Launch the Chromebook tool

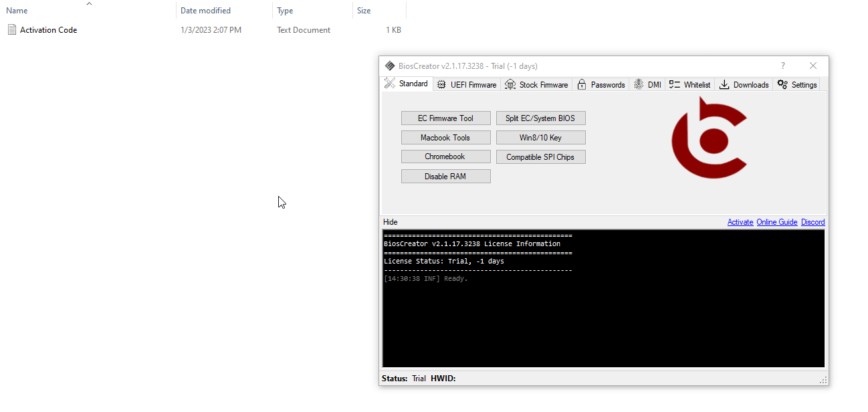[x=445, y=157]
